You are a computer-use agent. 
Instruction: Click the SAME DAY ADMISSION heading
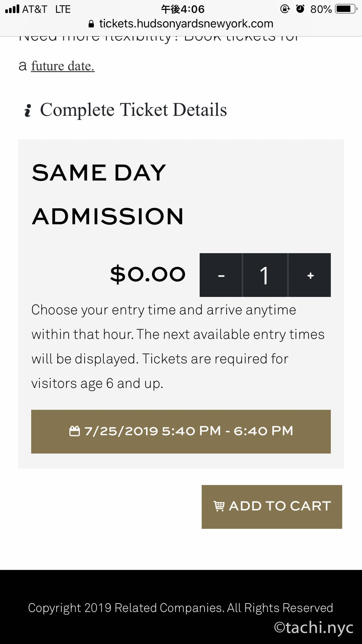click(107, 194)
